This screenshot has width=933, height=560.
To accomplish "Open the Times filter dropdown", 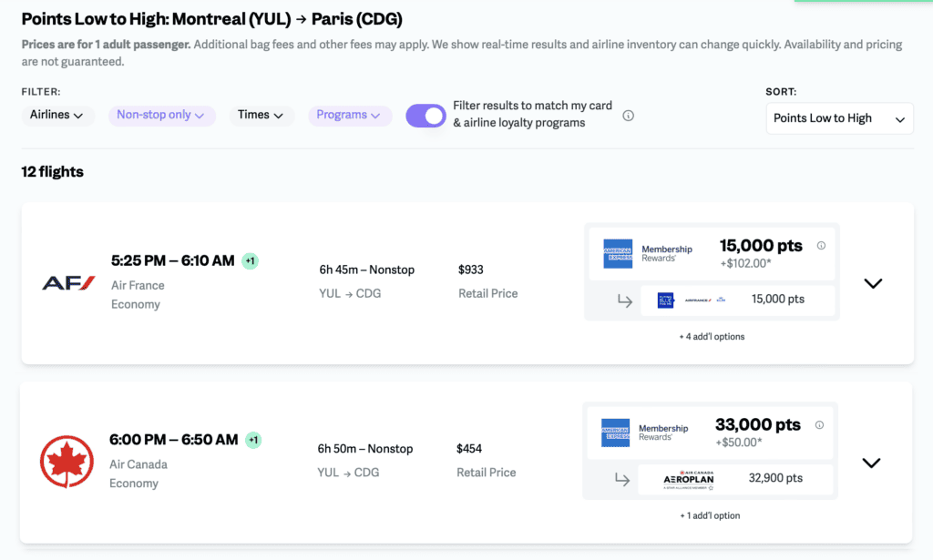I will pyautogui.click(x=261, y=115).
